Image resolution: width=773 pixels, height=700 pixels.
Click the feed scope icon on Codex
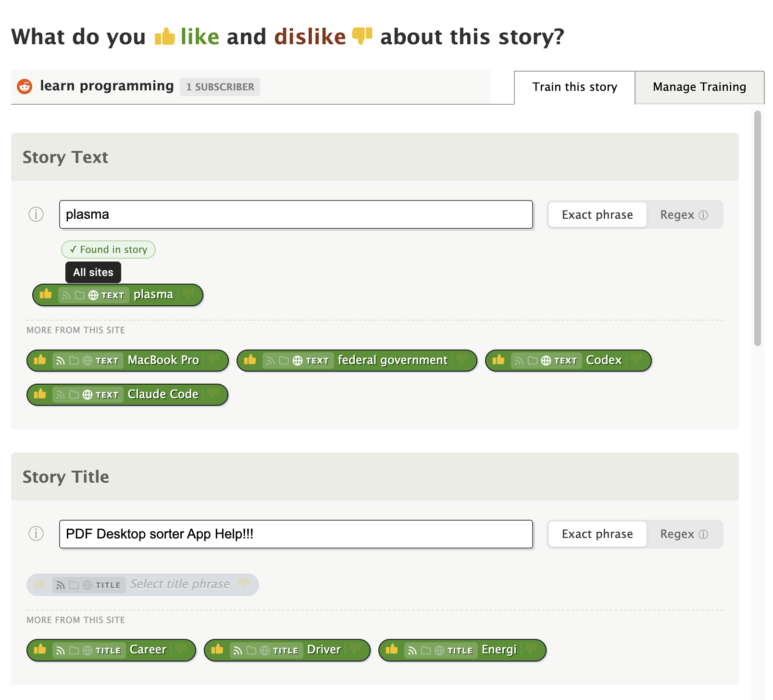click(519, 361)
